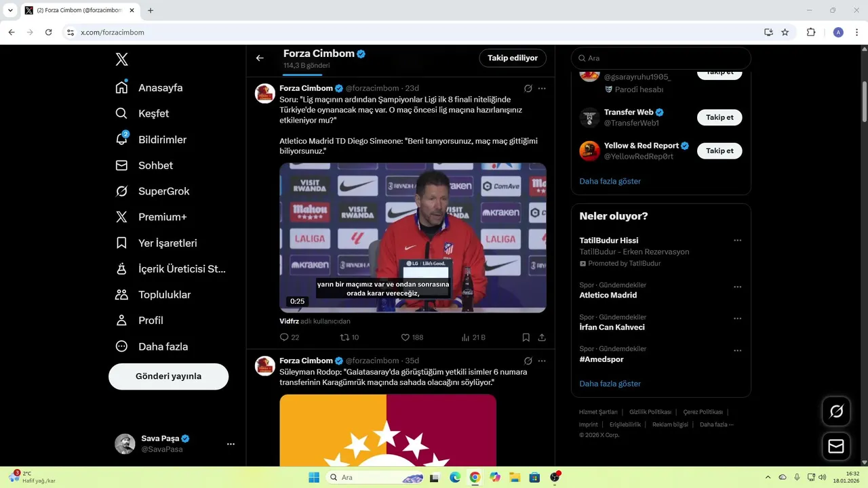The height and width of the screenshot is (488, 868).
Task: Click Daha fazla göster under follow suggestions
Action: click(610, 181)
